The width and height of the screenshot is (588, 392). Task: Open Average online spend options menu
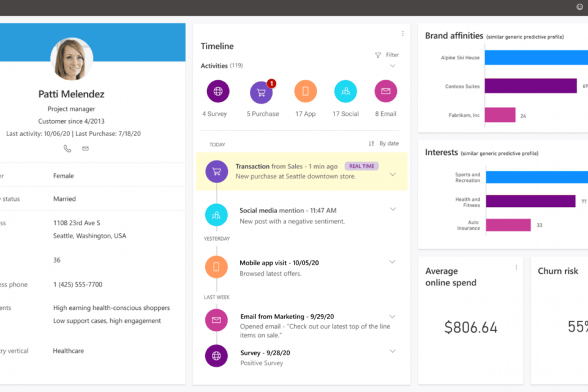pos(516,267)
